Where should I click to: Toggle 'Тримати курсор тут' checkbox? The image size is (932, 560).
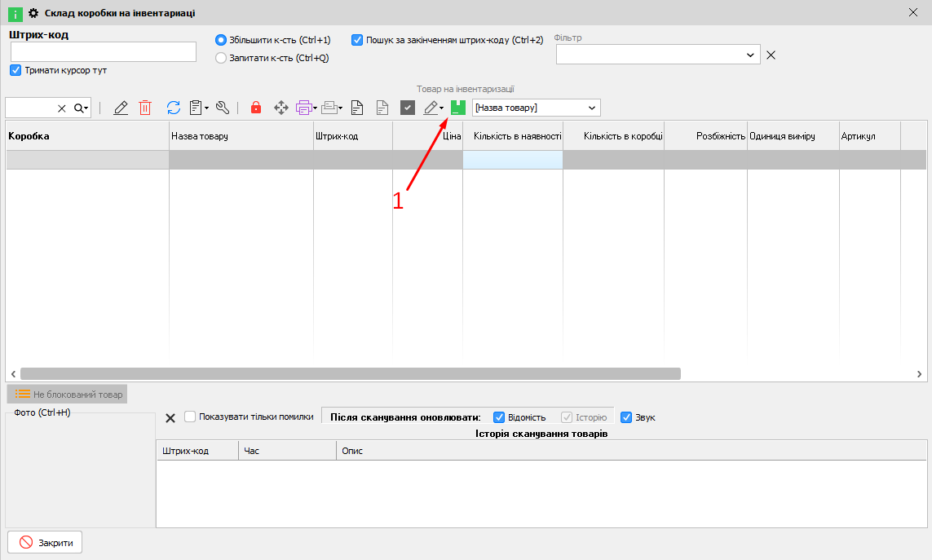[x=15, y=70]
